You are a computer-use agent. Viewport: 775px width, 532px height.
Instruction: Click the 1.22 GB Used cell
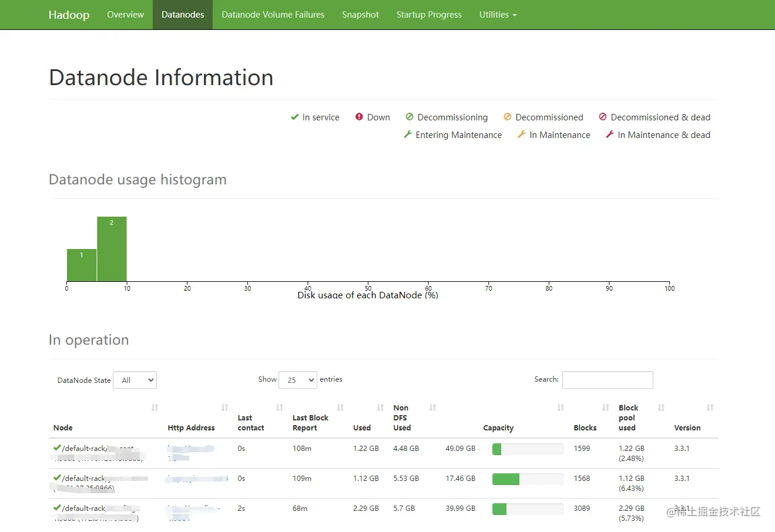(x=366, y=449)
